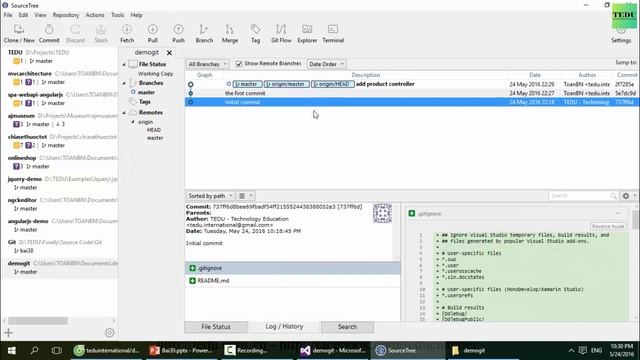Viewport: 640px width, 360px height.
Task: Select the README.md file row
Action: point(292,281)
